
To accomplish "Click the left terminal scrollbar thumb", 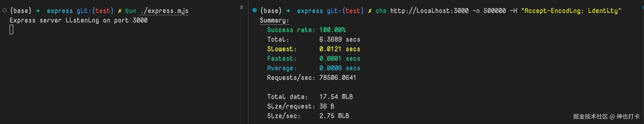I will point(242,7).
